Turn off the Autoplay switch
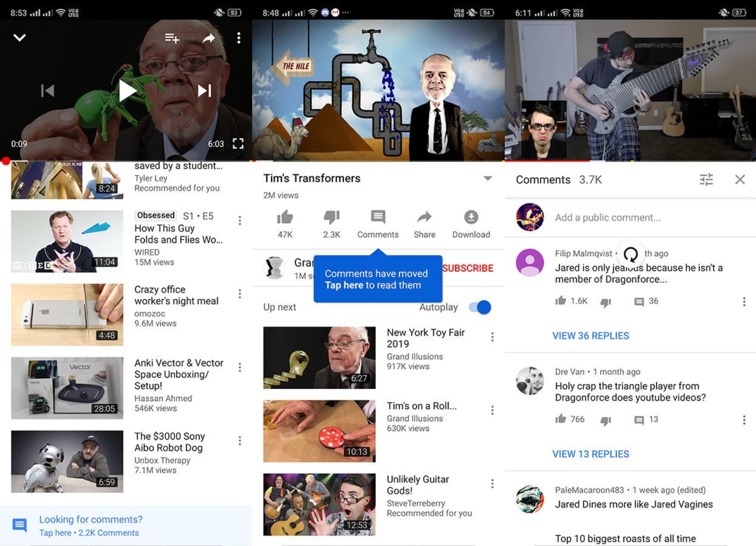This screenshot has width=756, height=546. 480,307
